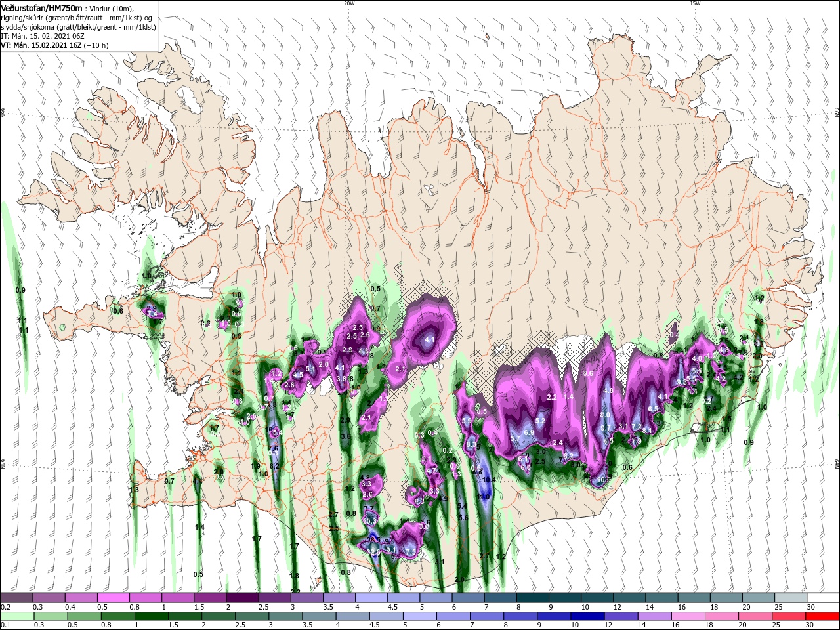Viewport: 840px width, 630px height.
Task: Click the 10 label in the upper snow legend row
Action: click(584, 608)
